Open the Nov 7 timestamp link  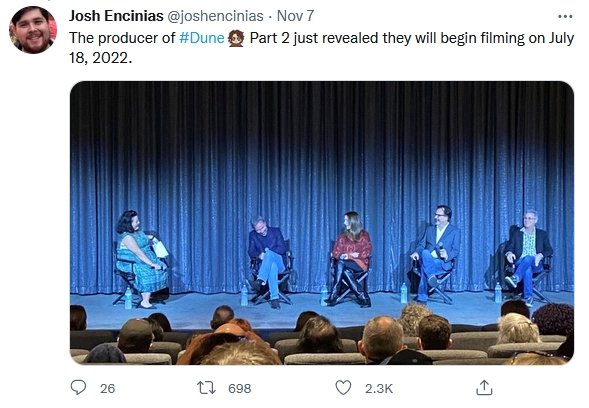coord(295,16)
